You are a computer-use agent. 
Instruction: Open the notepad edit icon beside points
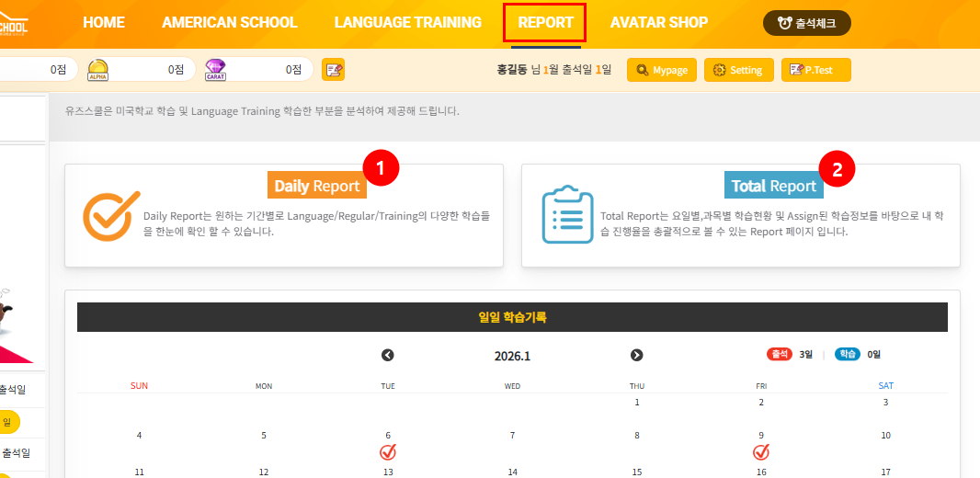click(333, 69)
